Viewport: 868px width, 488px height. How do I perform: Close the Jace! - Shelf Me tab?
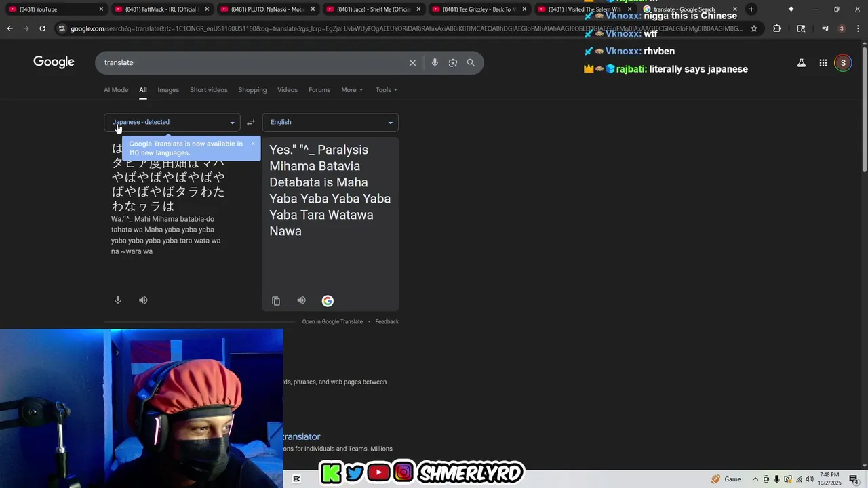(x=418, y=9)
